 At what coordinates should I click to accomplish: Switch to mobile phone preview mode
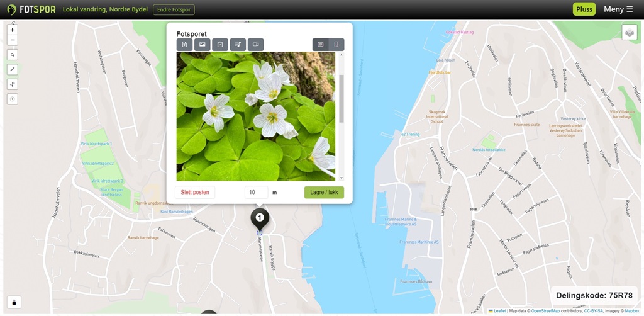click(336, 45)
